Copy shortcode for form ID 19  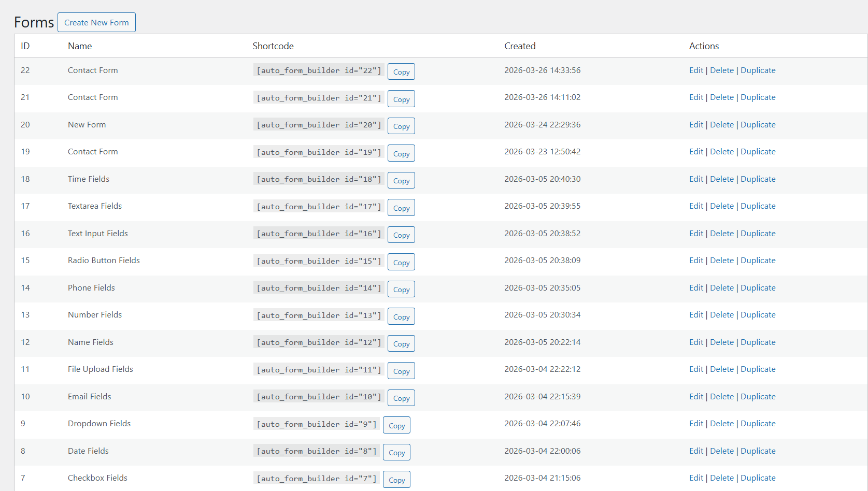tap(401, 153)
